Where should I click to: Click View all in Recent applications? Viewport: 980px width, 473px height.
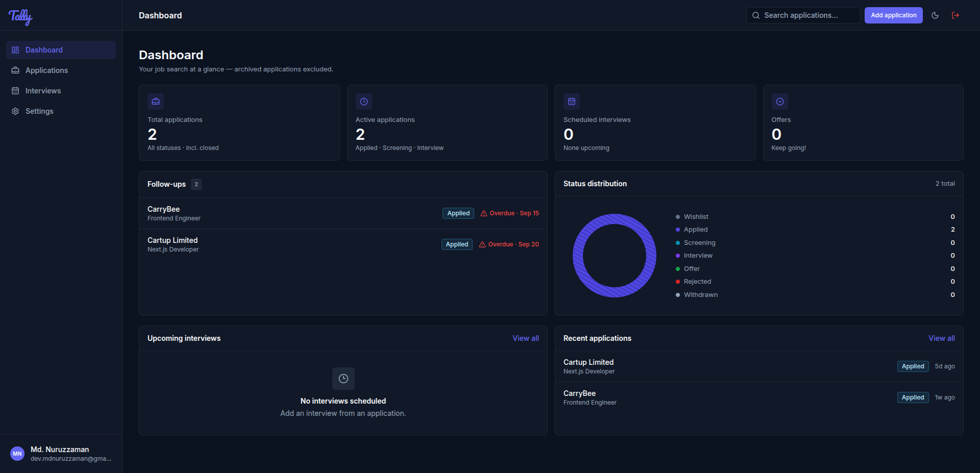click(942, 338)
